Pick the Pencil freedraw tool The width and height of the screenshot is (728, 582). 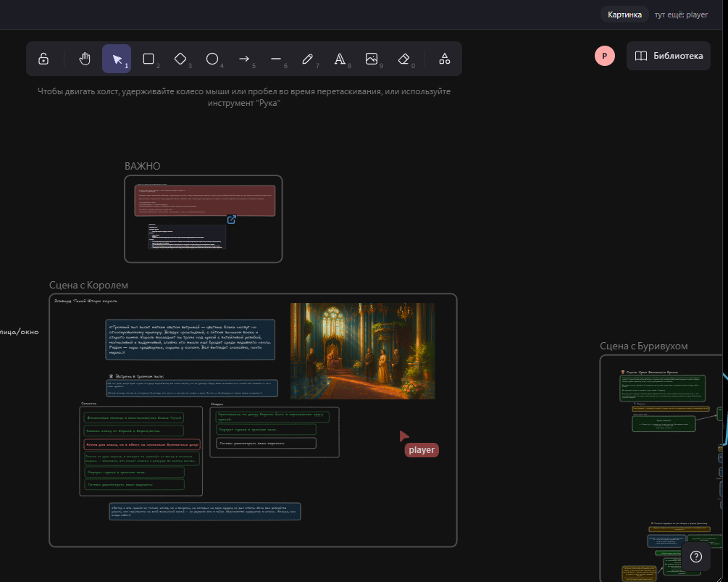(308, 59)
